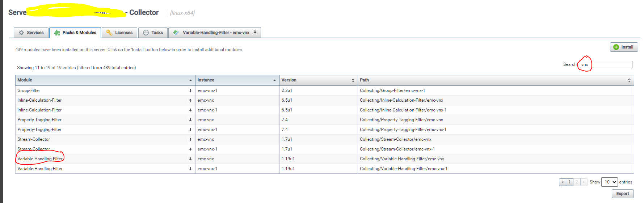Switch to the Licenses tab
This screenshot has width=644, height=203.
coord(119,33)
